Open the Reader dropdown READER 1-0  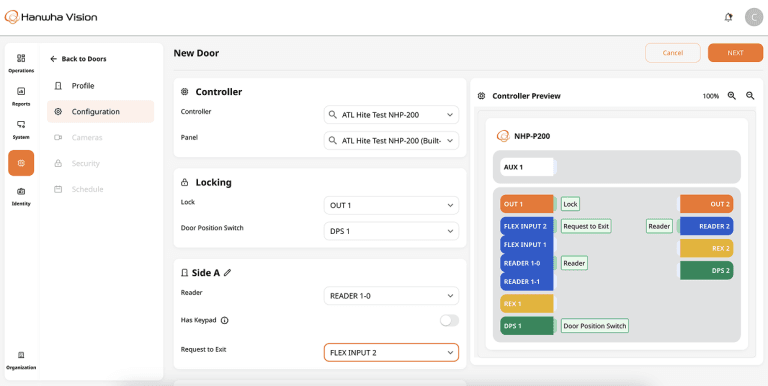pyautogui.click(x=391, y=296)
